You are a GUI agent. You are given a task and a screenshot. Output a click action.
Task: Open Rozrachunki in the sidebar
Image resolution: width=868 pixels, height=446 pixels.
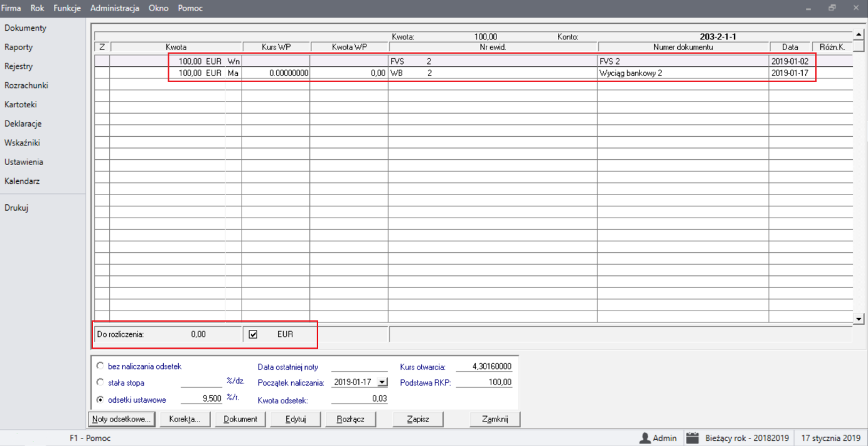[26, 85]
